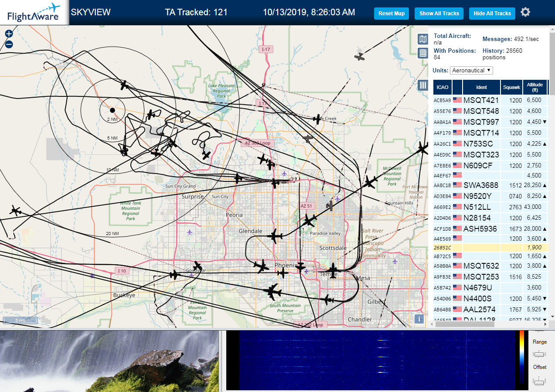This screenshot has height=392, width=555.
Task: Select the aircraft near Cave Creek
Action: click(x=317, y=119)
